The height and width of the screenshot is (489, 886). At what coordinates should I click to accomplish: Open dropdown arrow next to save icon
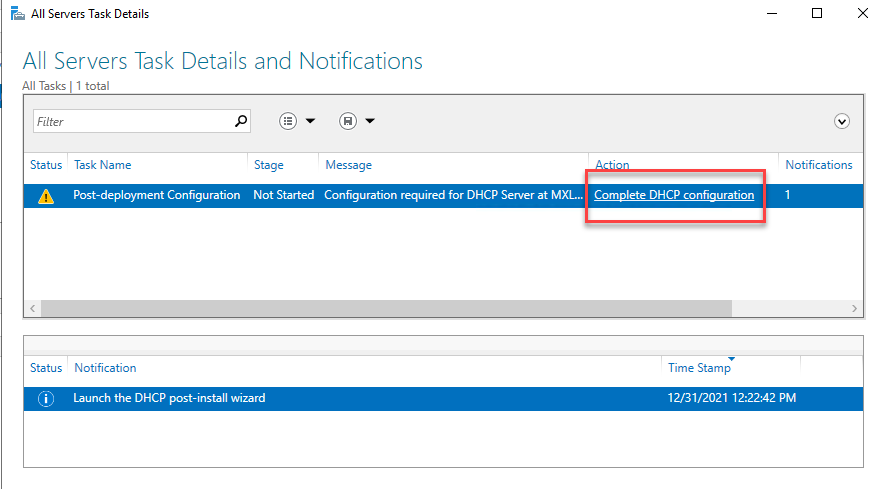[x=370, y=121]
